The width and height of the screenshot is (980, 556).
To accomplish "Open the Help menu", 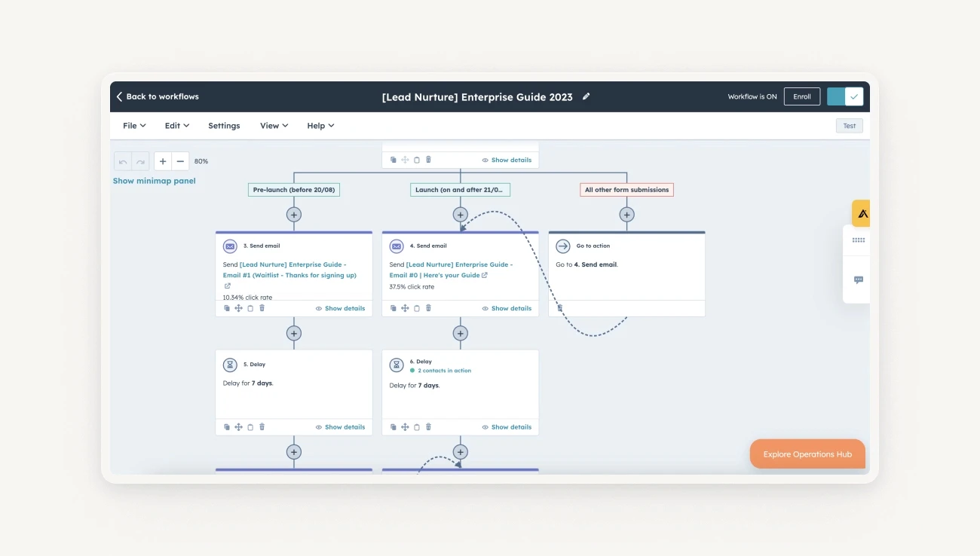I will pos(320,126).
